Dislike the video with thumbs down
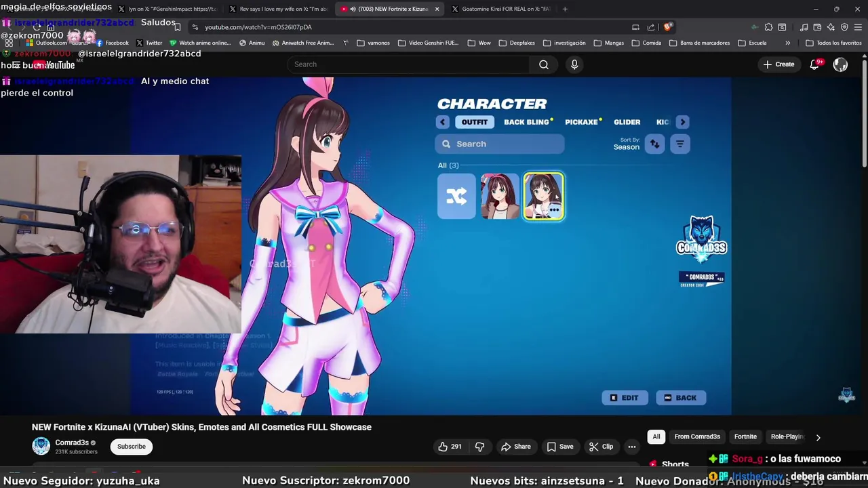Viewport: 868px width, 488px height. point(480,447)
